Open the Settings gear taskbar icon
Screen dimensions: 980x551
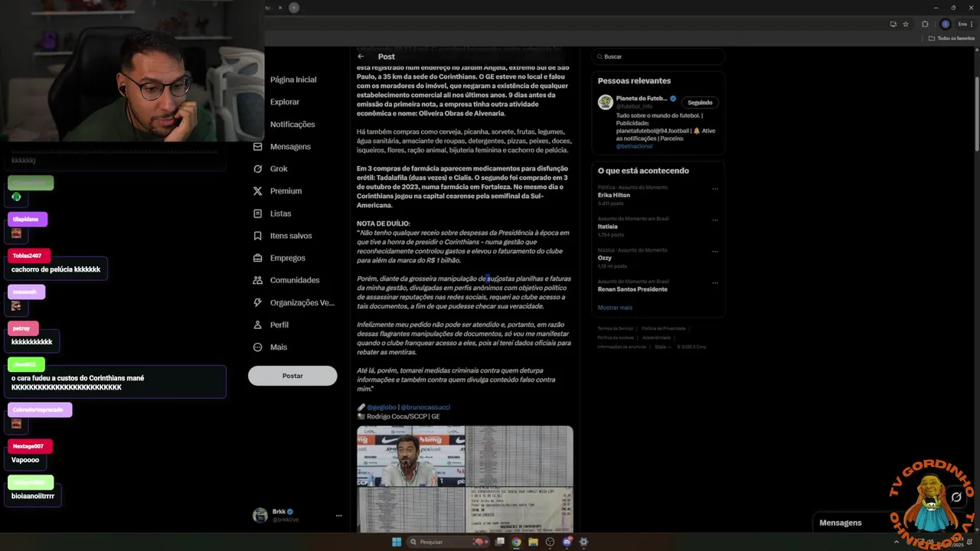pos(583,542)
